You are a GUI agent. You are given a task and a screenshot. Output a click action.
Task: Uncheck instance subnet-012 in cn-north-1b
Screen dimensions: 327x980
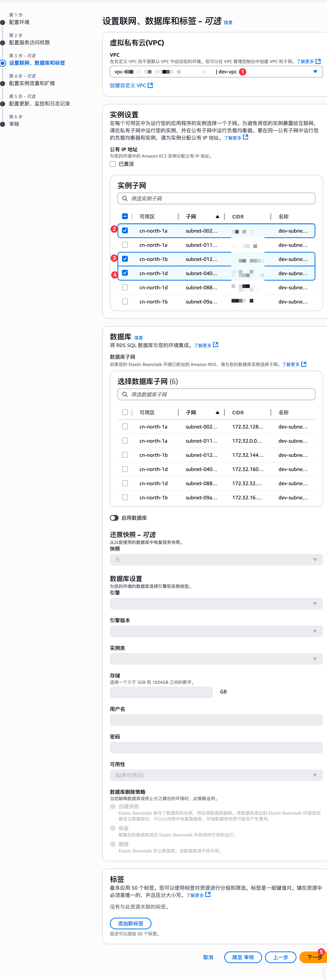(x=125, y=259)
